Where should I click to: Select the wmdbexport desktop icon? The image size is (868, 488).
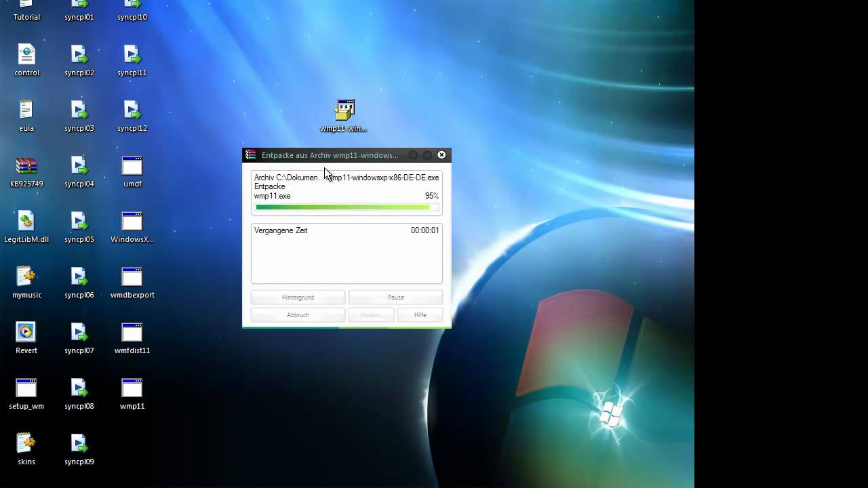132,282
